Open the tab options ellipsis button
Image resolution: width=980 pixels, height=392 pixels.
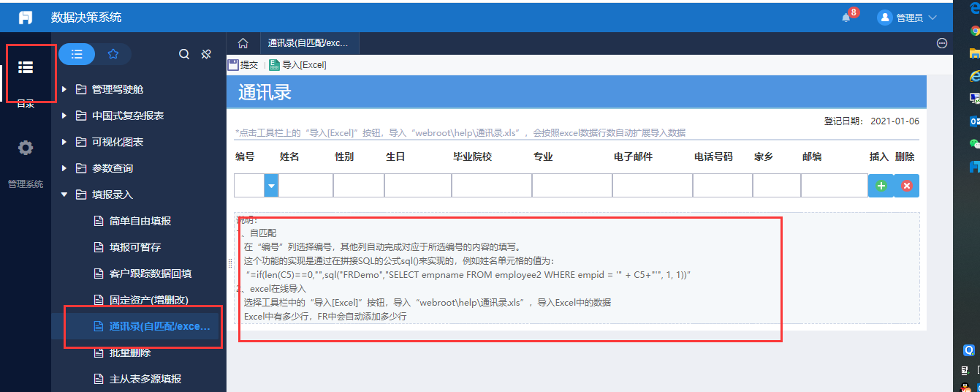[942, 43]
